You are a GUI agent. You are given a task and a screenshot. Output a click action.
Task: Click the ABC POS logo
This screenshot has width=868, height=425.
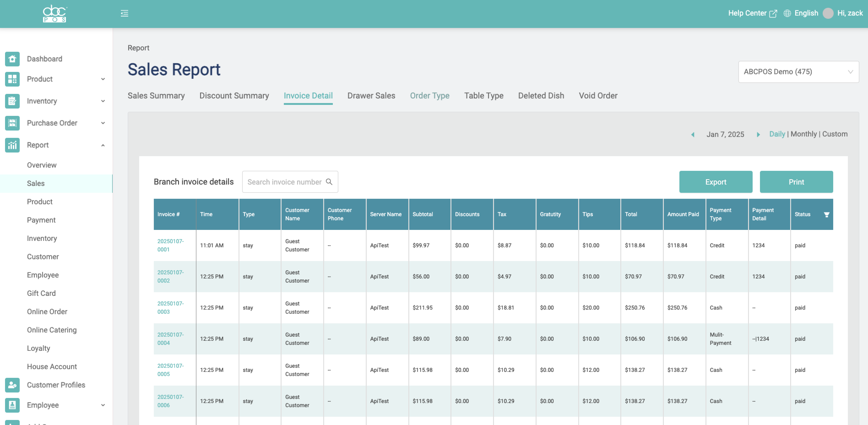coord(55,14)
